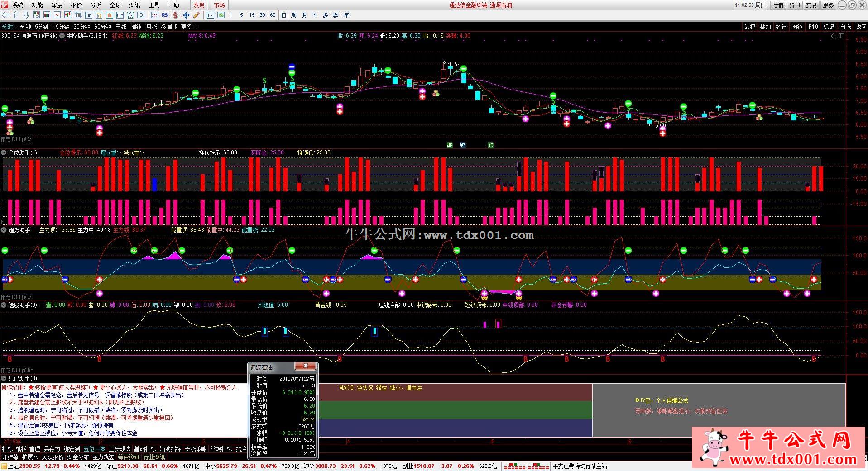This screenshot has height=471, width=868.
Task: Toggle the weekly period button '周'
Action: click(x=294, y=15)
